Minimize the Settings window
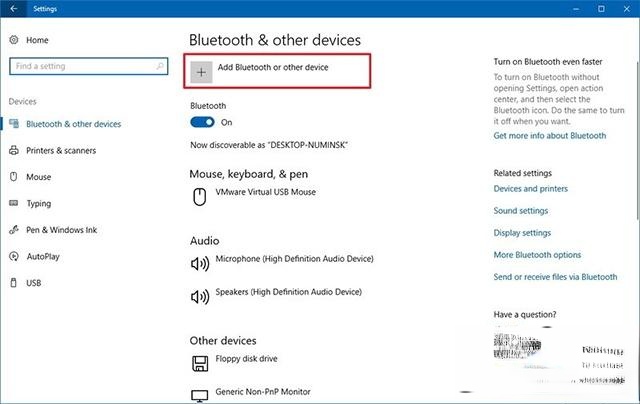640x404 pixels. coord(576,9)
